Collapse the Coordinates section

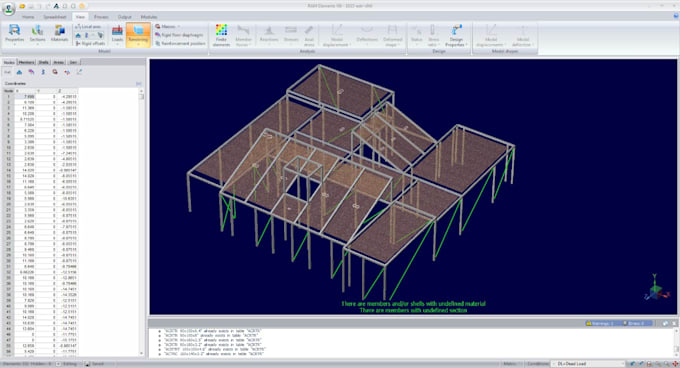(139, 83)
